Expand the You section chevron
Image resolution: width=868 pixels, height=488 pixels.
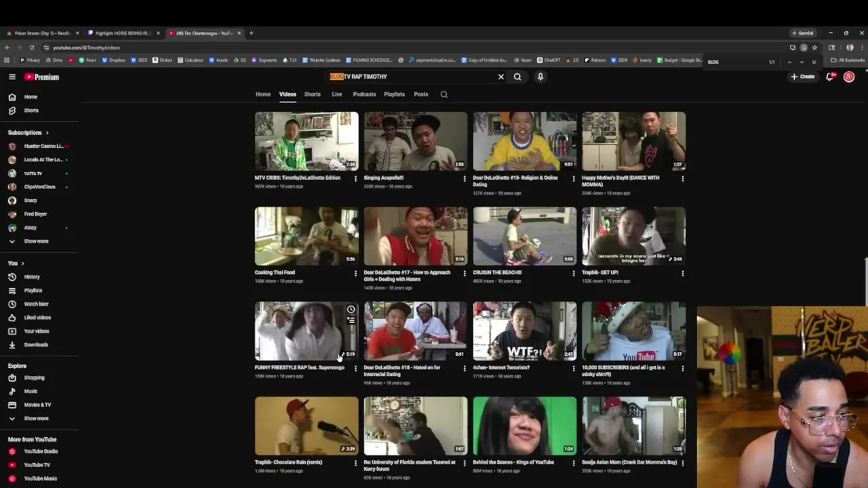pos(22,263)
